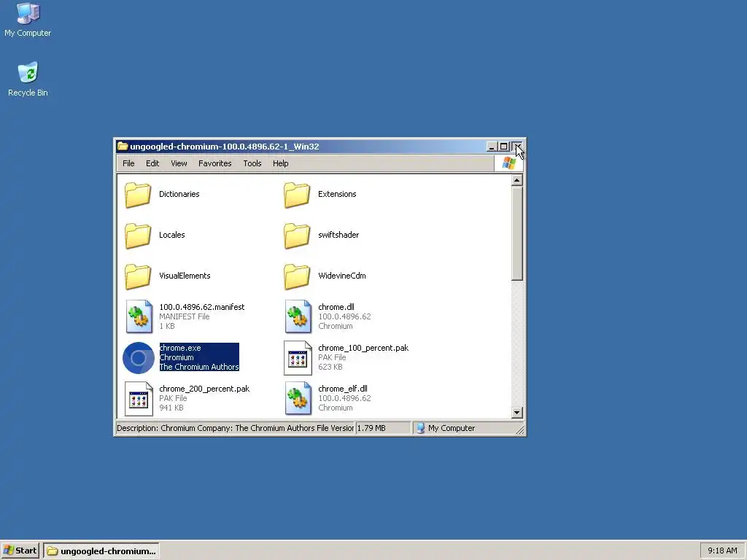The image size is (747, 560).
Task: Select the Locales folder icon
Action: (x=138, y=236)
